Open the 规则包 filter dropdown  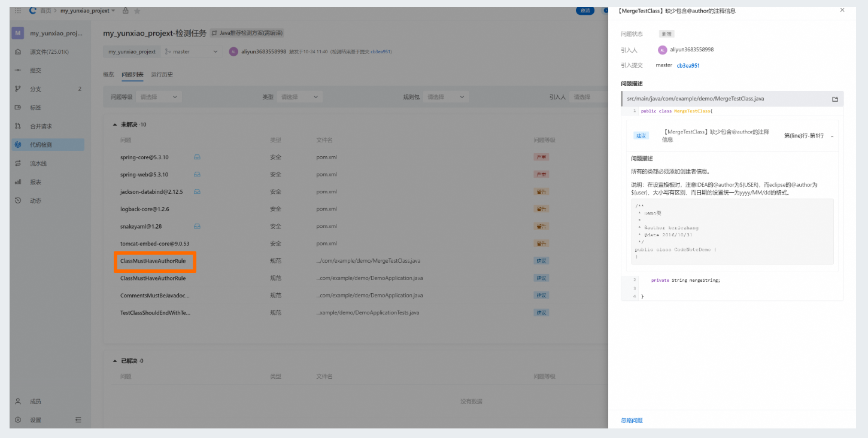click(x=445, y=97)
